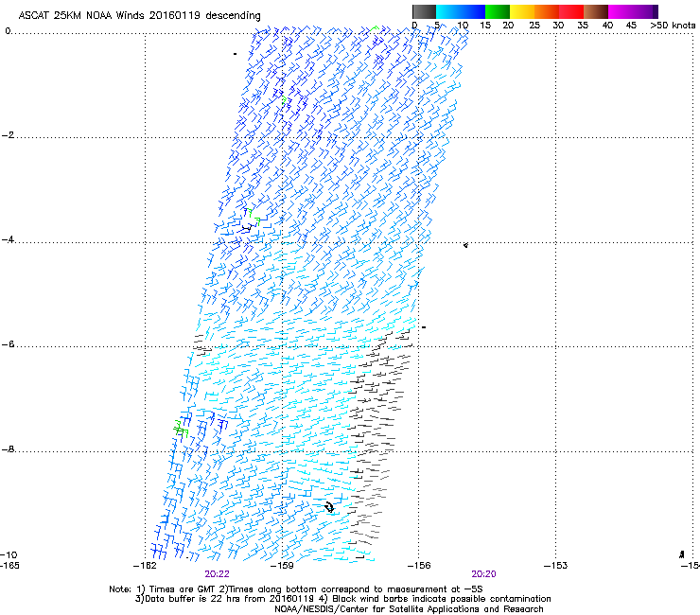Click the -153 longitude axis label
The width and height of the screenshot is (700, 615).
click(555, 566)
